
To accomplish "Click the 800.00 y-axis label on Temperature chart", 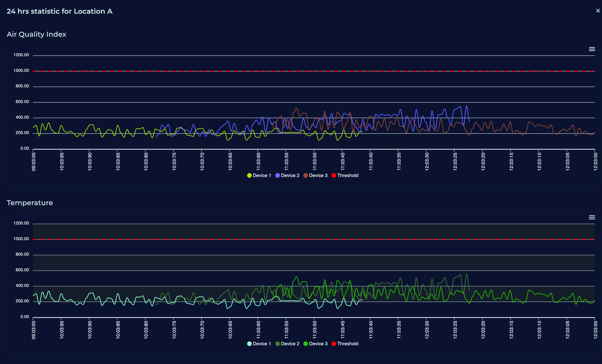I will 22,254.
